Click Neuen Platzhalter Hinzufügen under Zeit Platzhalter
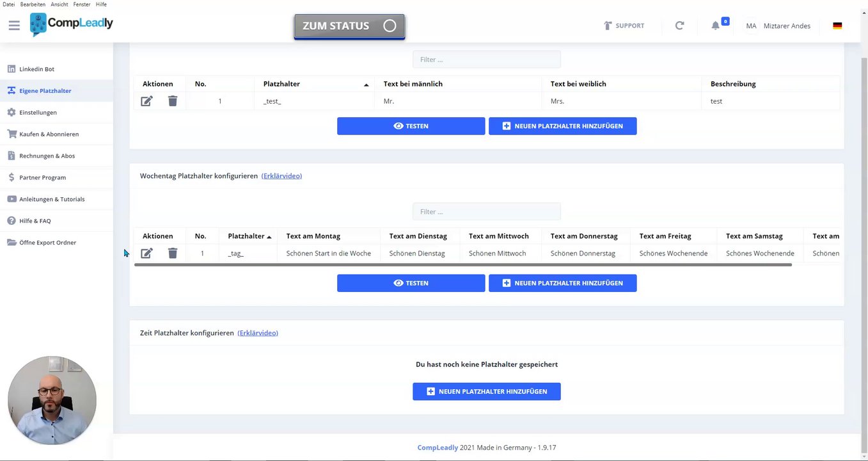Screen dimensions: 868x461 486,391
